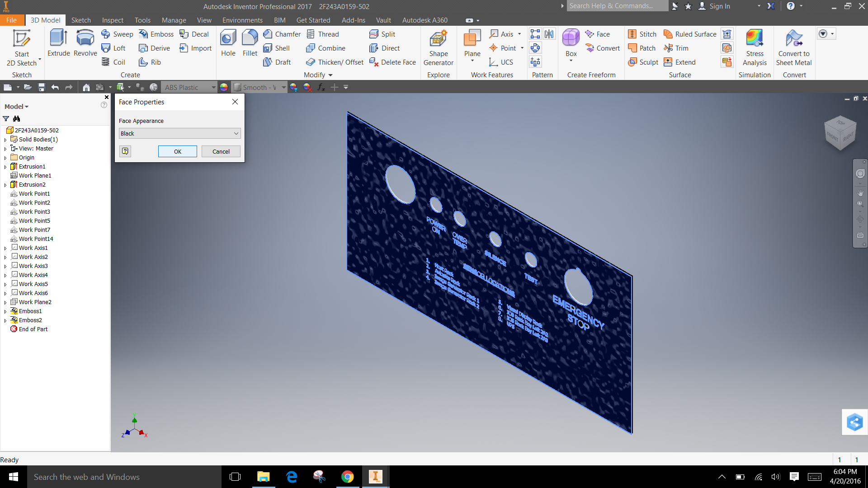
Task: Select the Extrude tool
Action: click(59, 43)
